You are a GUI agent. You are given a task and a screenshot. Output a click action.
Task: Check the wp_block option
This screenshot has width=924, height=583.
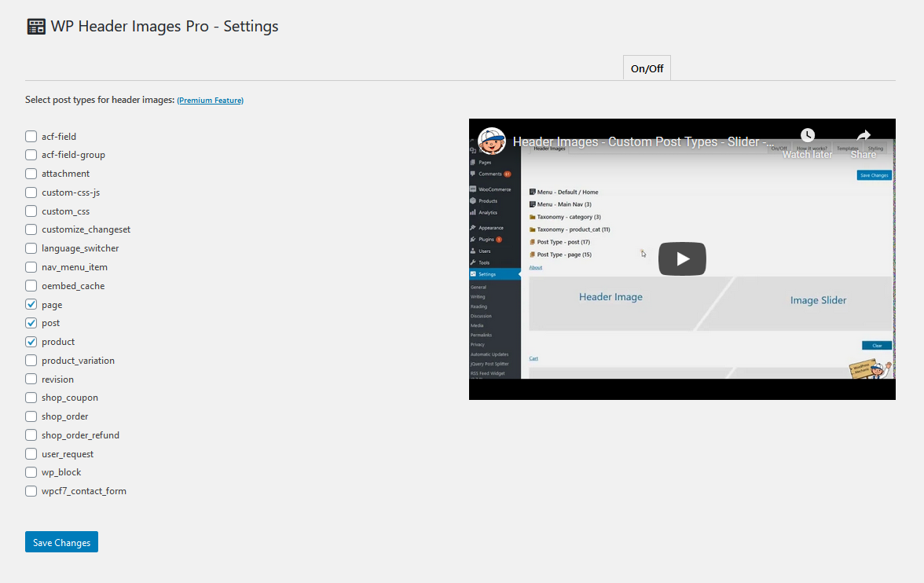[x=31, y=472]
